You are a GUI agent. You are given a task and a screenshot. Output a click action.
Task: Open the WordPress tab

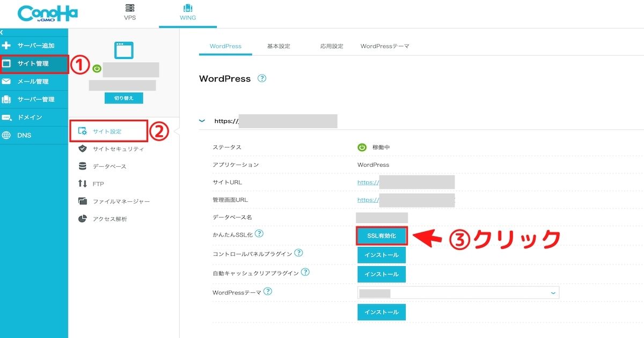click(x=225, y=46)
